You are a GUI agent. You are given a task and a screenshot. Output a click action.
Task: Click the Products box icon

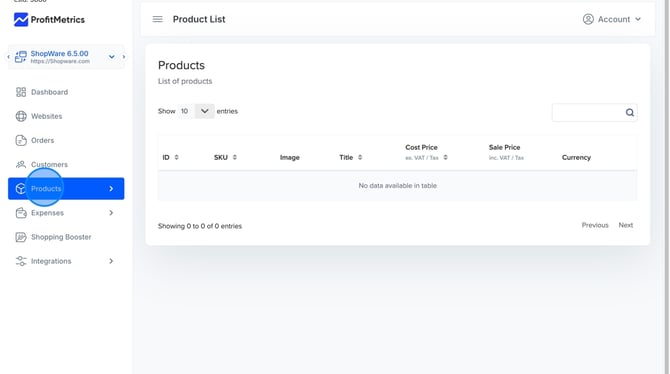pyautogui.click(x=21, y=188)
